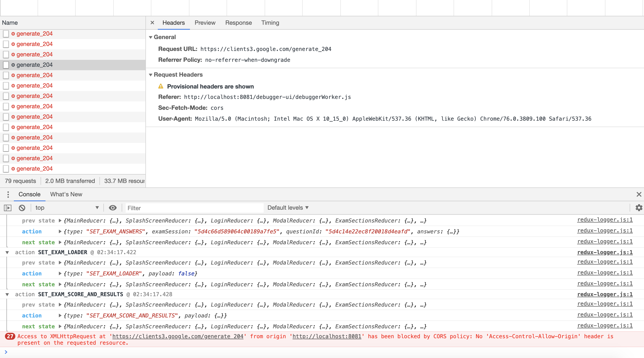Open the clients3.google.com link in the CORS error
This screenshot has width=644, height=358.
click(178, 336)
